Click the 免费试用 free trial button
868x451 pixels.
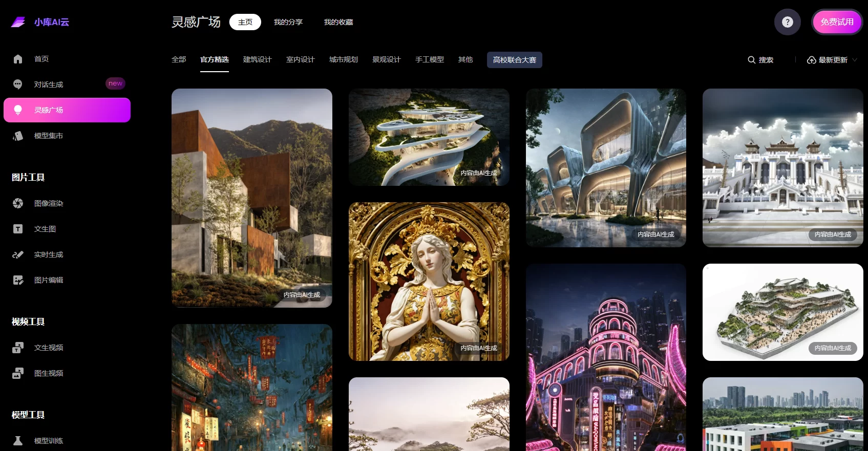pyautogui.click(x=837, y=22)
